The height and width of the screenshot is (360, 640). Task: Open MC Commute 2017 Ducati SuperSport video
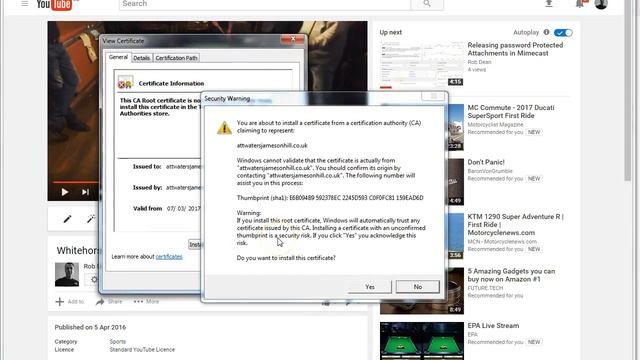(x=511, y=111)
